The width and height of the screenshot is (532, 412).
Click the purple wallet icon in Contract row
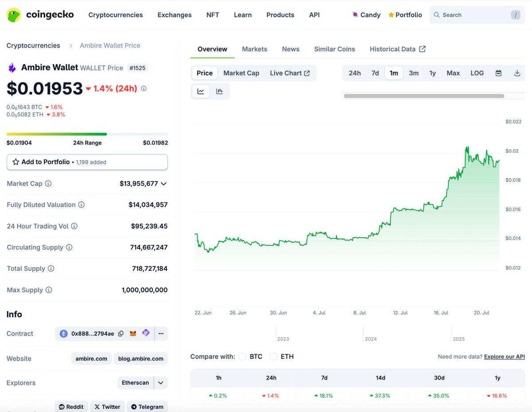coord(145,333)
